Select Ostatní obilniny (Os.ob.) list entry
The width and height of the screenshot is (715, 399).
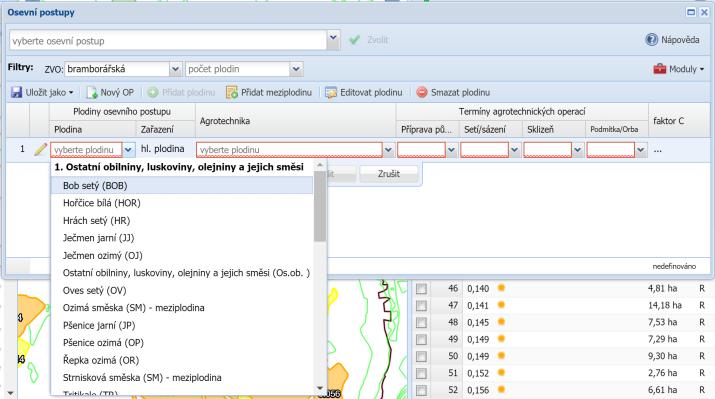[x=182, y=273]
